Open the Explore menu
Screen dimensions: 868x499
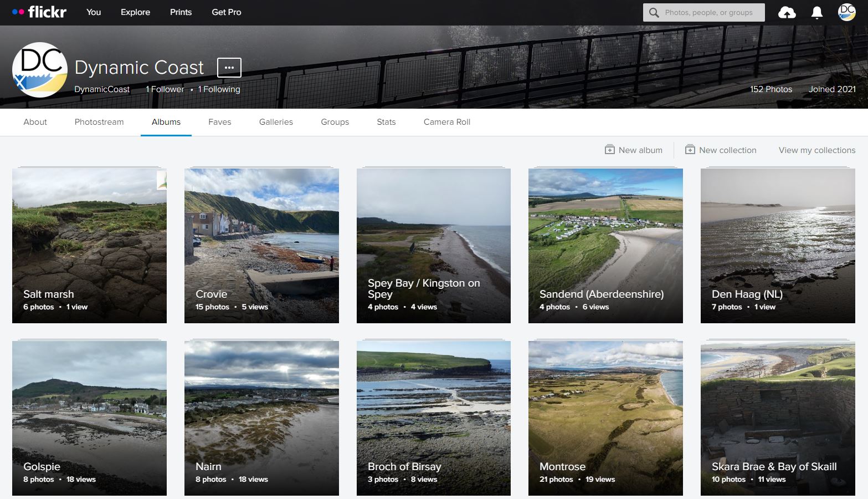[x=135, y=12]
